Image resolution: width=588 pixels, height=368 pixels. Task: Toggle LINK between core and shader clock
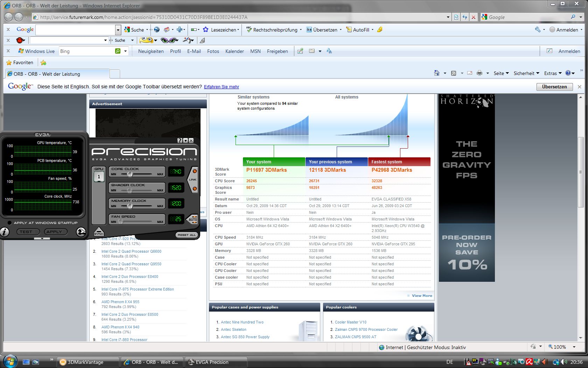193,179
